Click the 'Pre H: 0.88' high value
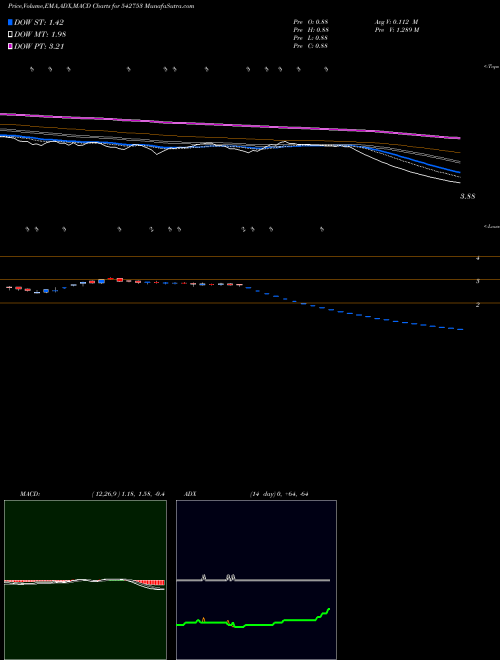 (x=311, y=30)
